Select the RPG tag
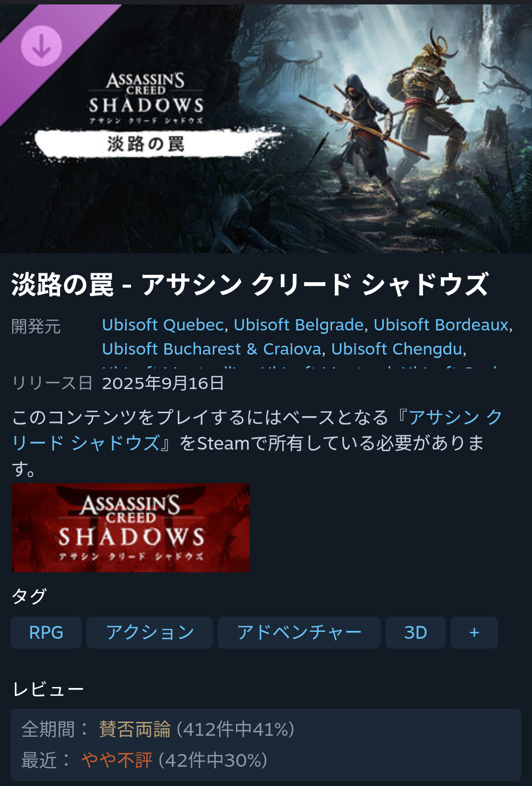 [46, 632]
